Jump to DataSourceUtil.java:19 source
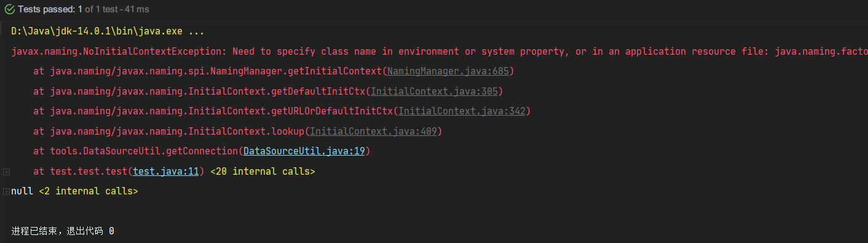 point(304,151)
